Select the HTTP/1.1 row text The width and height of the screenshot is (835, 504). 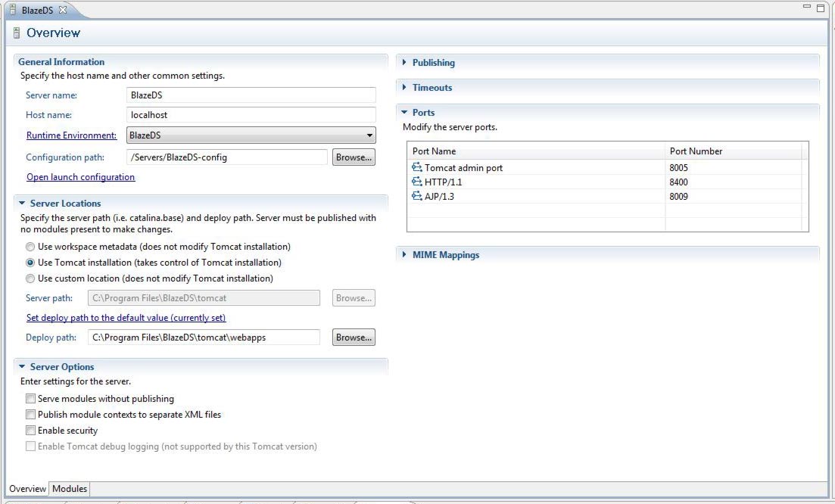coord(443,182)
